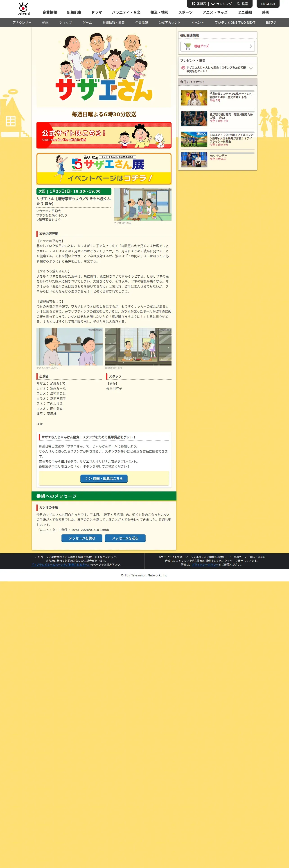Open 千鳥の鬼レンチャン◆鬼ハードSP title link
This screenshot has height=868, width=289.
coord(231,95)
